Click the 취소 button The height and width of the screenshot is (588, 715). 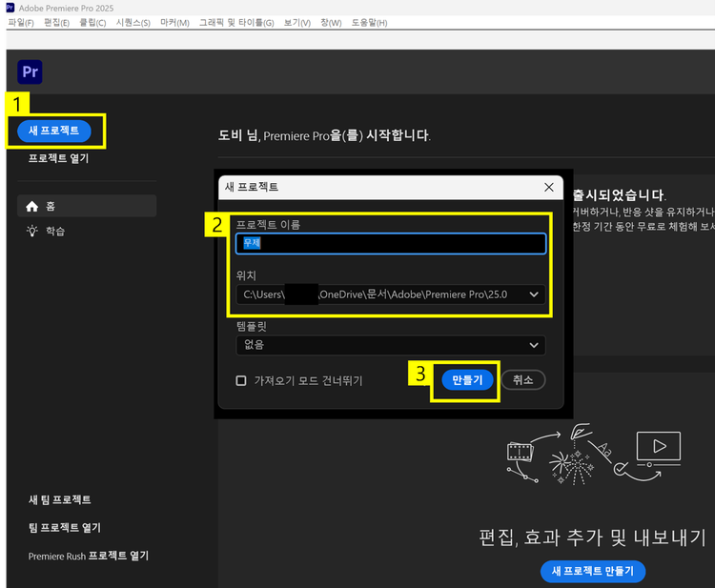coord(523,380)
